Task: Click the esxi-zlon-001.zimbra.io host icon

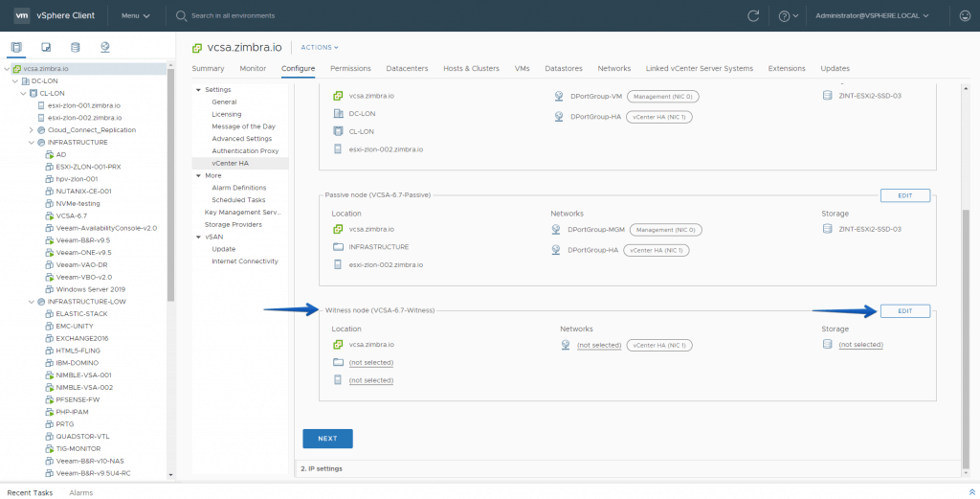Action: tap(42, 105)
